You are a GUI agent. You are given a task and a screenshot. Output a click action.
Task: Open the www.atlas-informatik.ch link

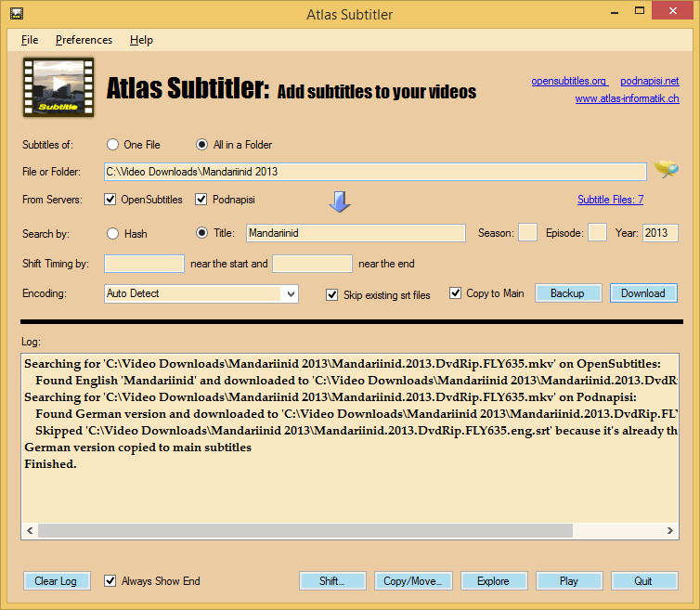coord(628,98)
